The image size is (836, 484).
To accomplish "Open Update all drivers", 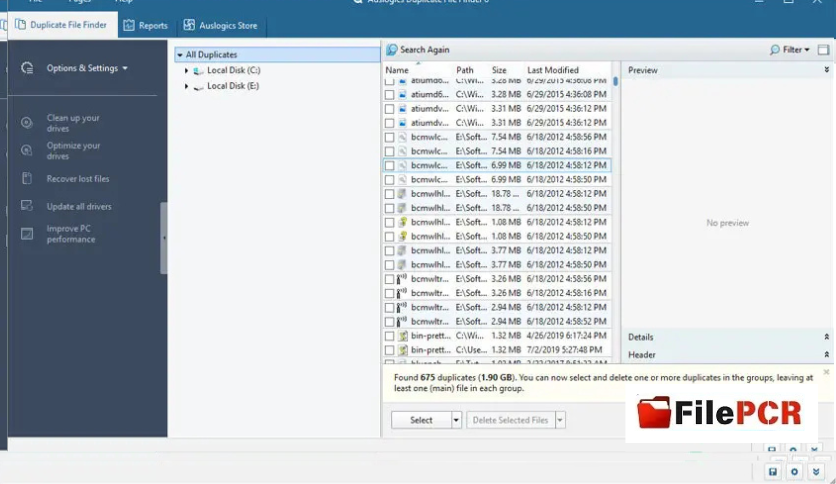I will 79,206.
